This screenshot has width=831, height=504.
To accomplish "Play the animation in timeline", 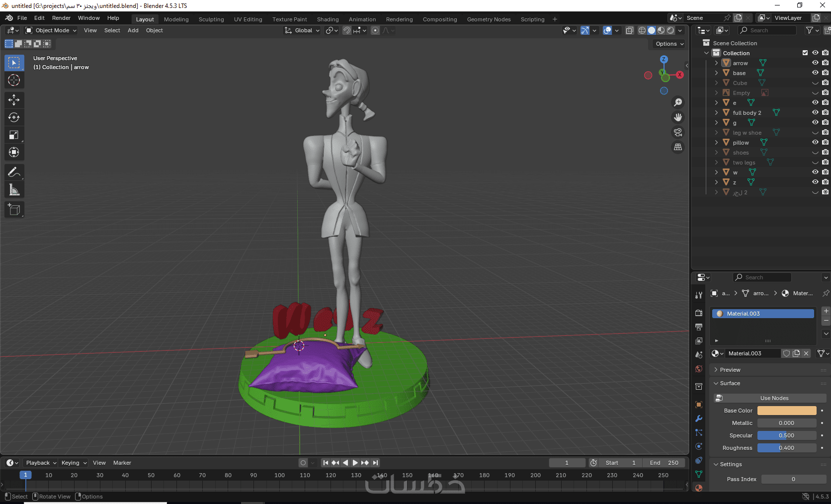I will pos(355,463).
